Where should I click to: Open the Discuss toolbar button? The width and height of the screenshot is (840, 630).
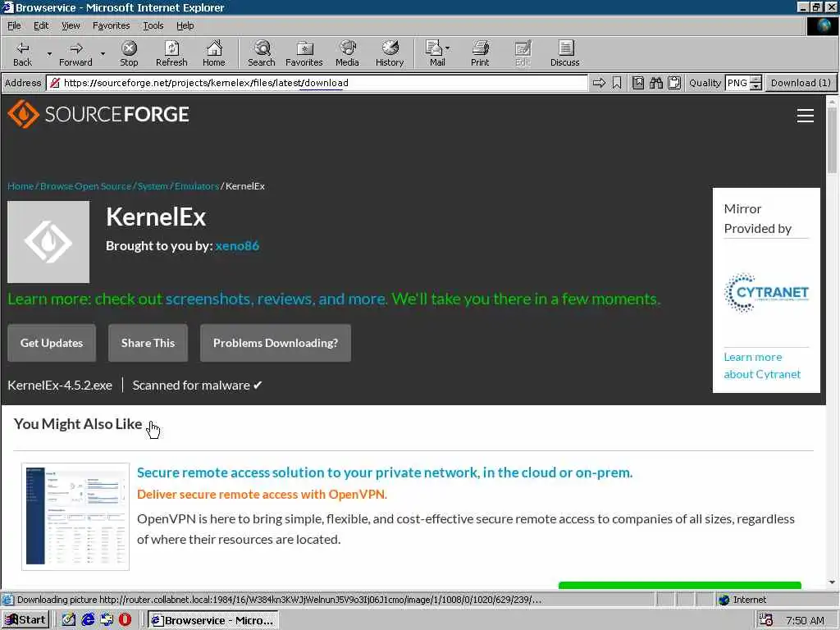(x=564, y=53)
